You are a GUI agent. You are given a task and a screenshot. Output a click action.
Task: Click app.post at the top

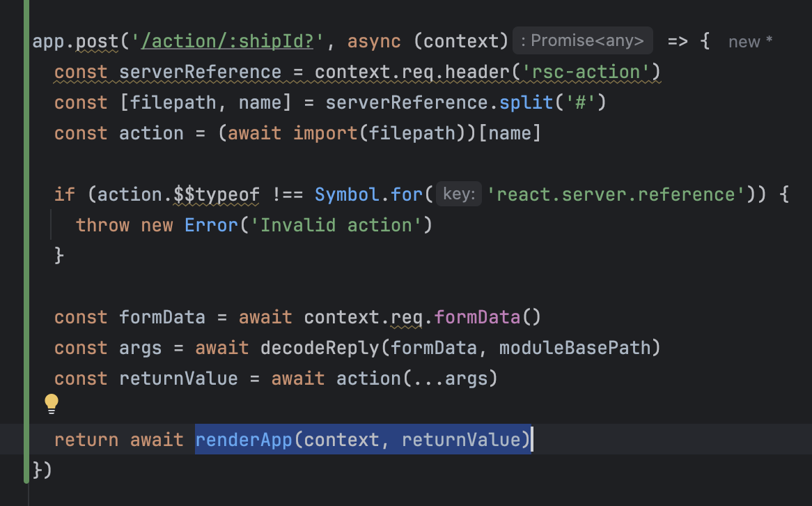(x=76, y=41)
